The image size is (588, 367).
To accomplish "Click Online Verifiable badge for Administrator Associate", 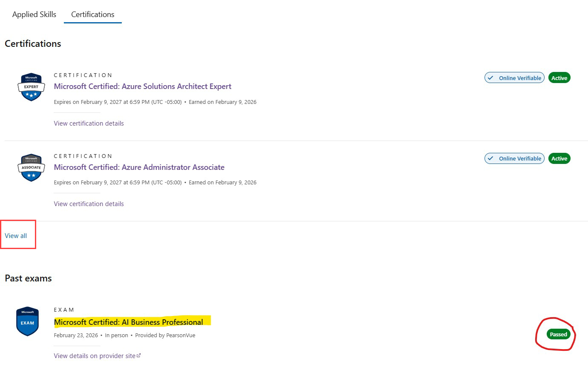I will click(514, 158).
